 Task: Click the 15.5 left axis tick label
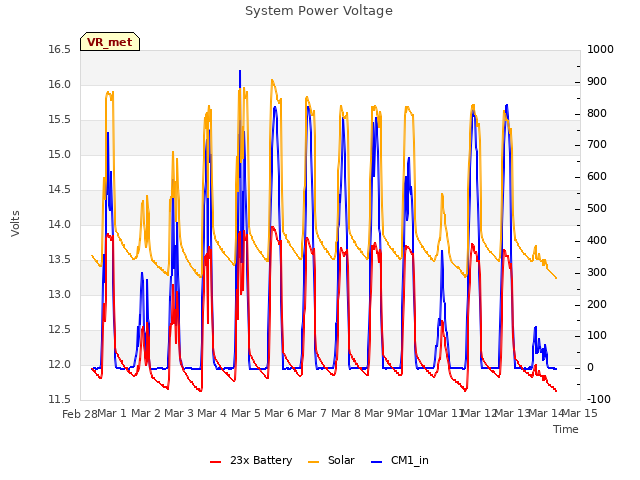[60, 120]
